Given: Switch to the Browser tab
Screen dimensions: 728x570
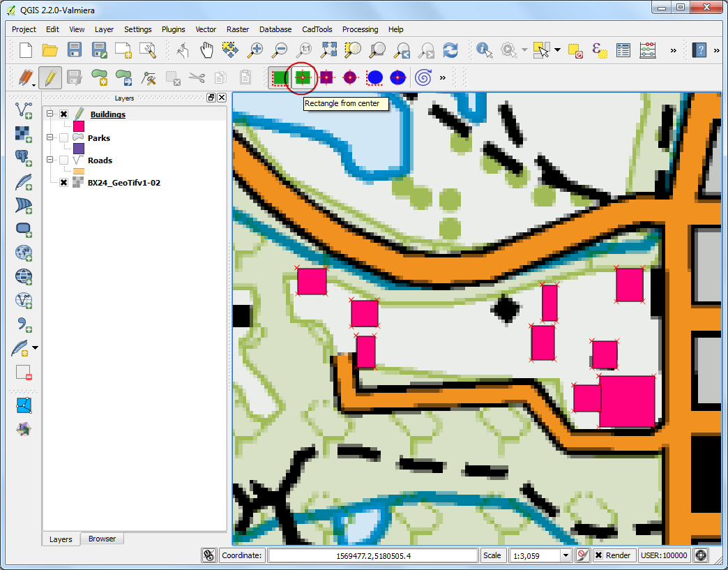Looking at the screenshot, I should 102,539.
